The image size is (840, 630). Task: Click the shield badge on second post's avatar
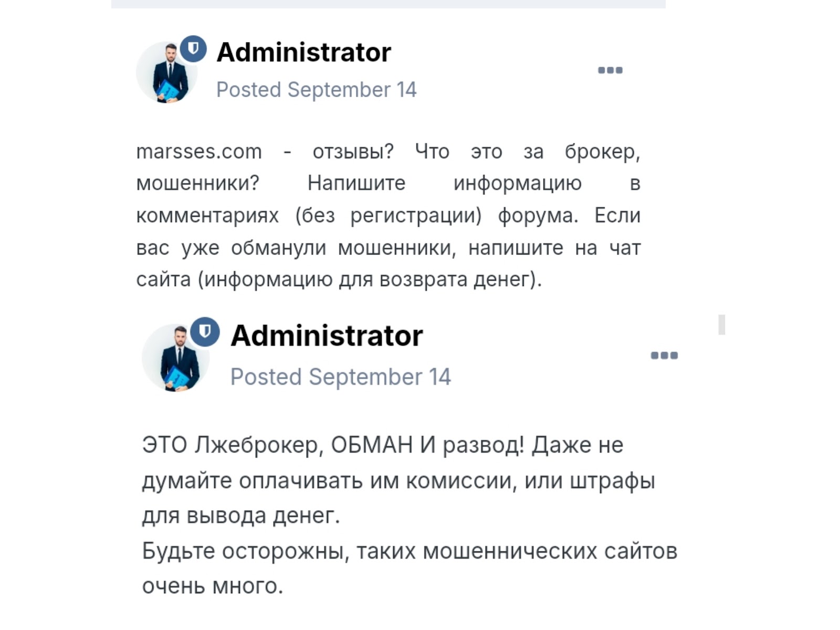[205, 331]
